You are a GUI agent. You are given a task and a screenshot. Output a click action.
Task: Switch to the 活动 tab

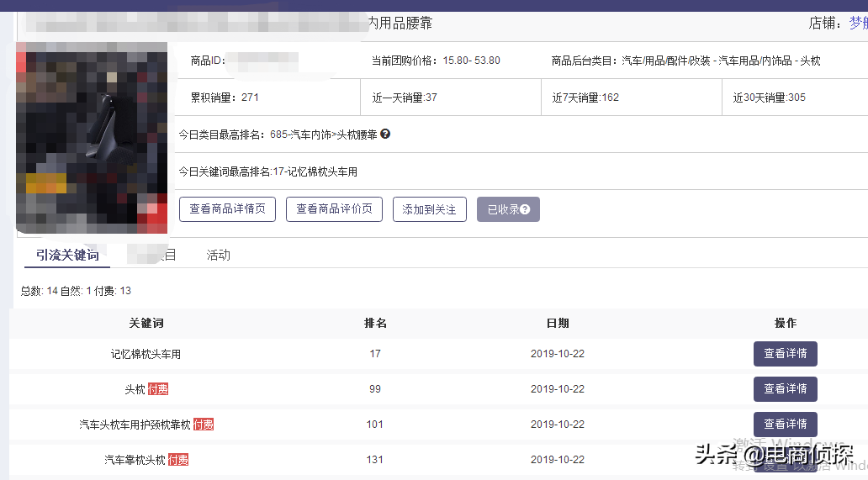coord(218,255)
